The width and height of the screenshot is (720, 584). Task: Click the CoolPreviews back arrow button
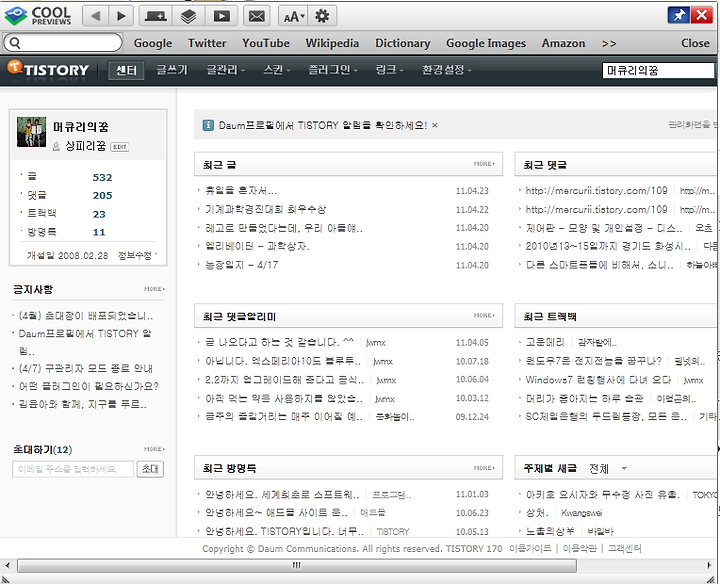point(96,17)
